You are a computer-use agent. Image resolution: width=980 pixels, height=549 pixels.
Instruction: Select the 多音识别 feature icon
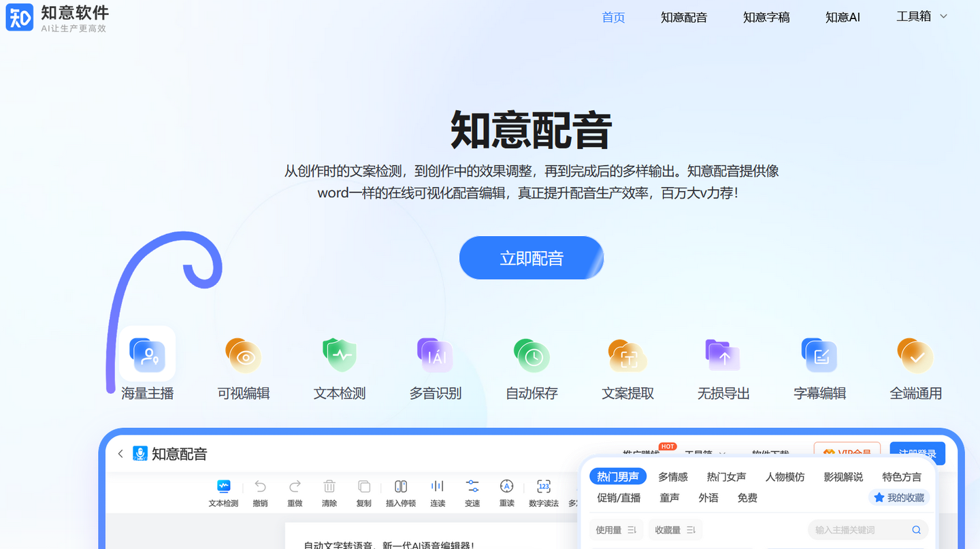point(436,354)
